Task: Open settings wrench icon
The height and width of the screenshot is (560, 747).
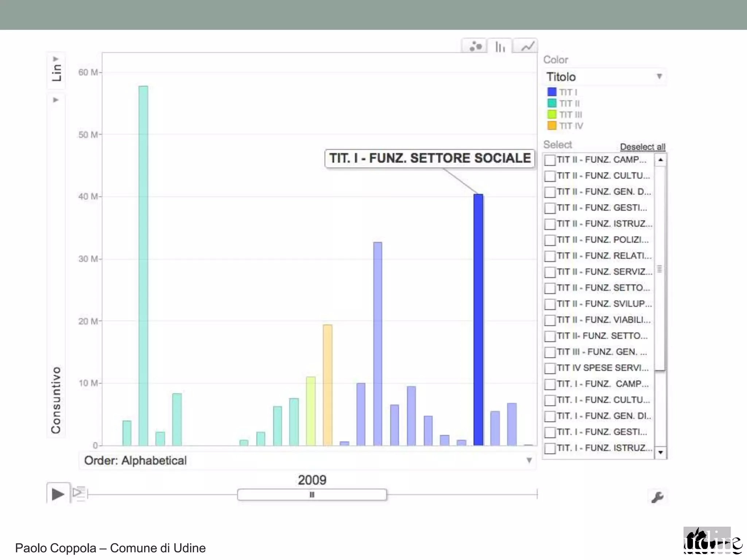Action: pyautogui.click(x=657, y=497)
